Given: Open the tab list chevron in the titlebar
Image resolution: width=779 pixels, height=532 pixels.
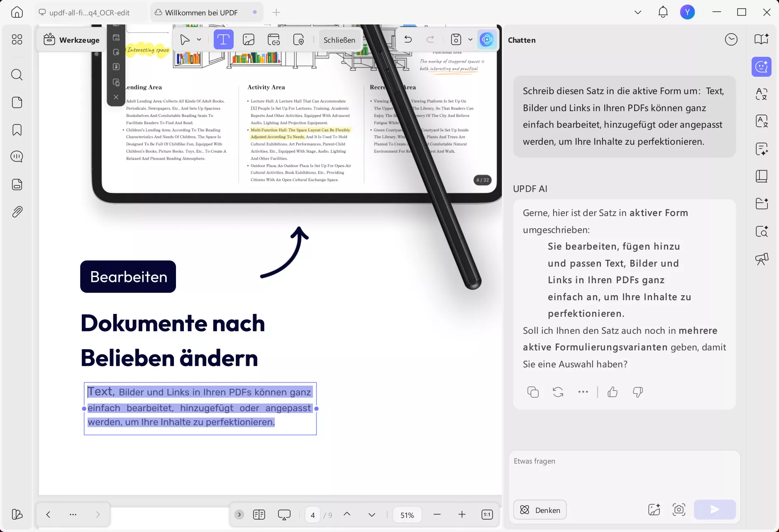Looking at the screenshot, I should (x=637, y=12).
